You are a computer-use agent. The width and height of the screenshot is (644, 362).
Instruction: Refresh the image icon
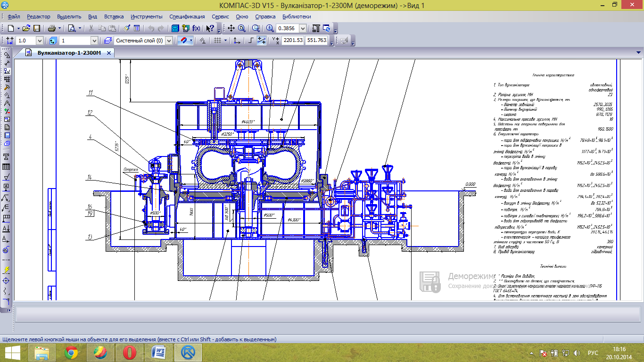point(327,28)
